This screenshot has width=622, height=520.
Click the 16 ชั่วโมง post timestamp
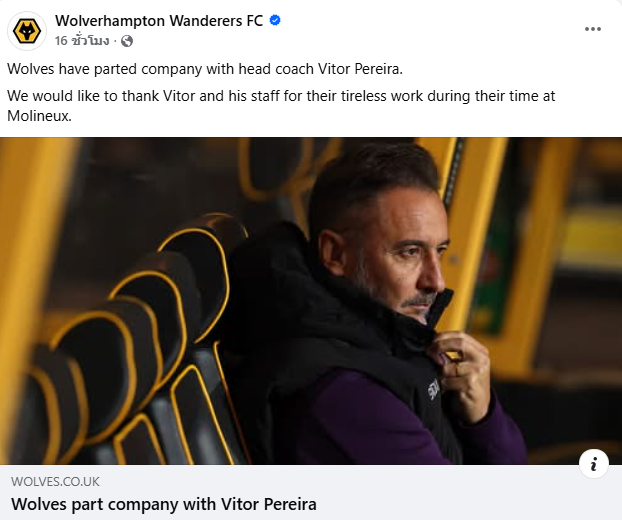[x=83, y=41]
